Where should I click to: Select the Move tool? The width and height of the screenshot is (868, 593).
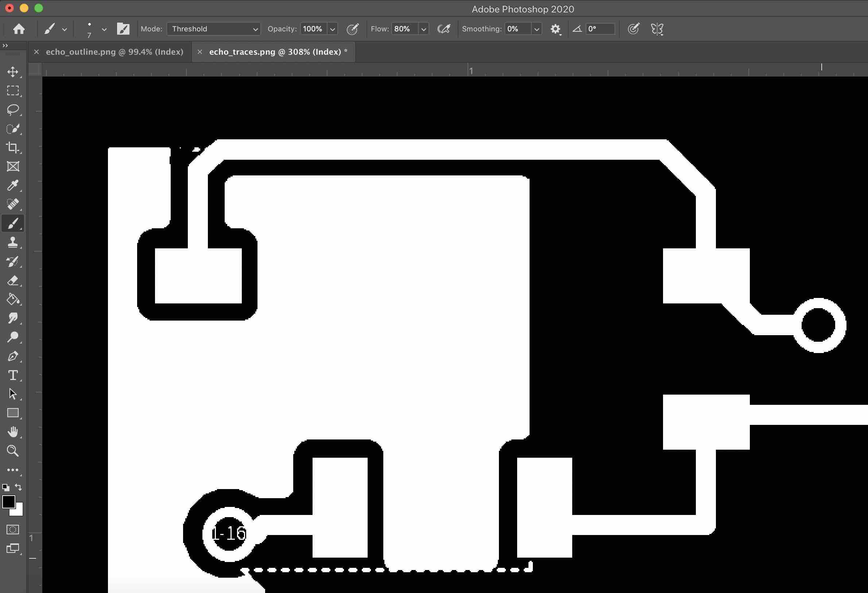point(13,72)
